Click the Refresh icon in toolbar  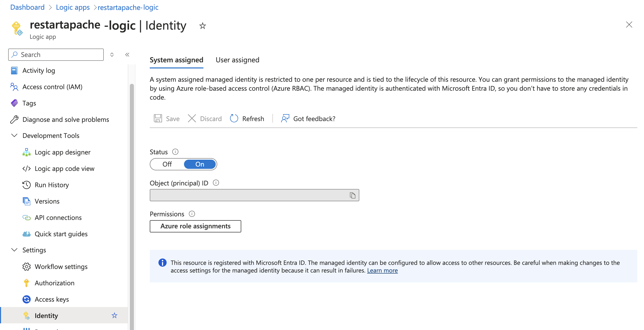234,119
